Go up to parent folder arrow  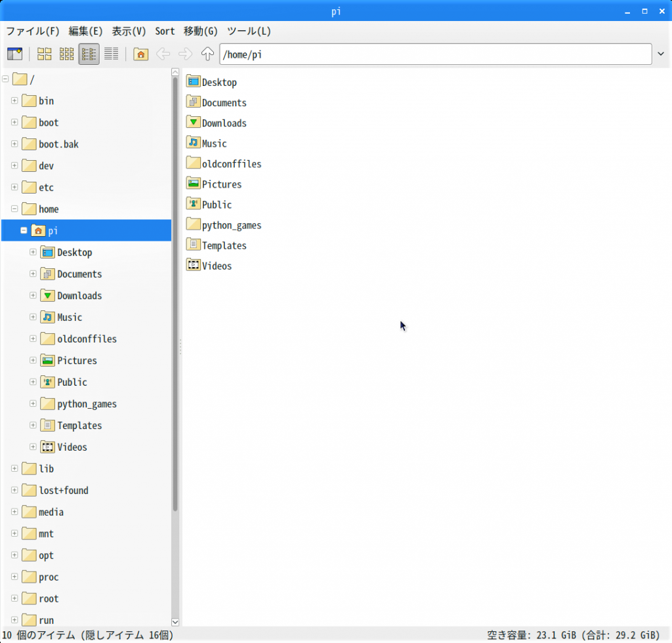coord(207,54)
